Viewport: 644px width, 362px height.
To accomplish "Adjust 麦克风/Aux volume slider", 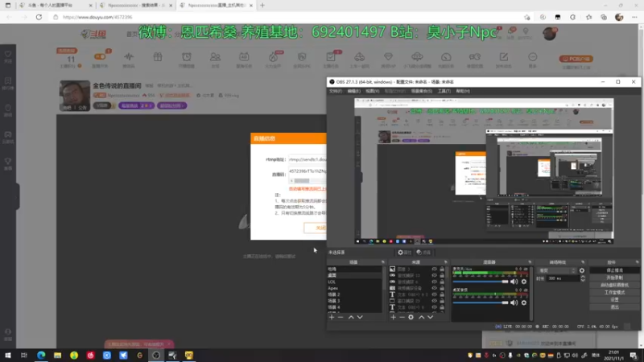I will 481,282.
